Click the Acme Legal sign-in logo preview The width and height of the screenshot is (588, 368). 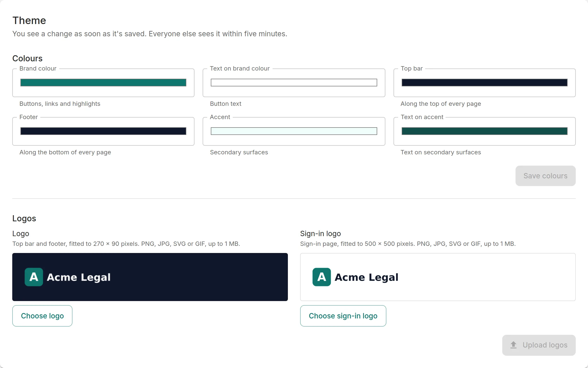pyautogui.click(x=438, y=277)
